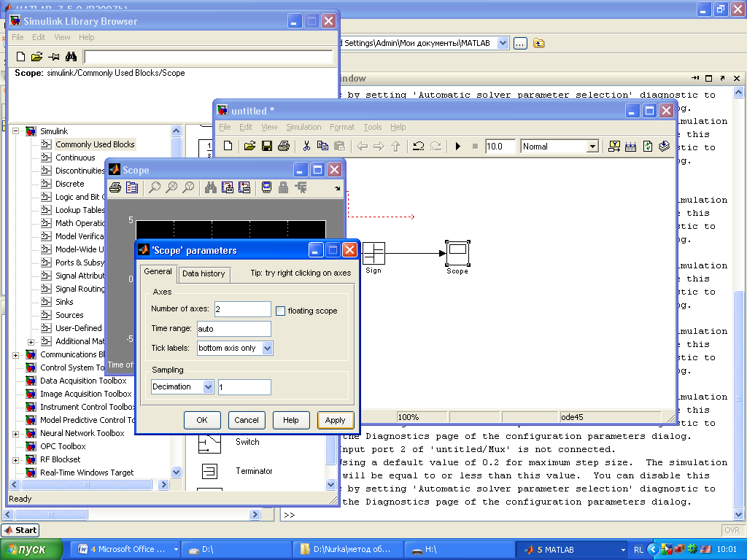Image resolution: width=747 pixels, height=560 pixels.
Task: Create new model in Library Browser toolbar
Action: (x=20, y=57)
